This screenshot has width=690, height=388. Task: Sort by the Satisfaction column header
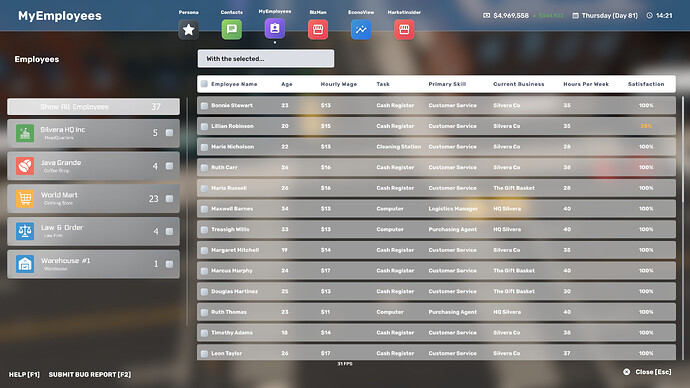coord(646,84)
